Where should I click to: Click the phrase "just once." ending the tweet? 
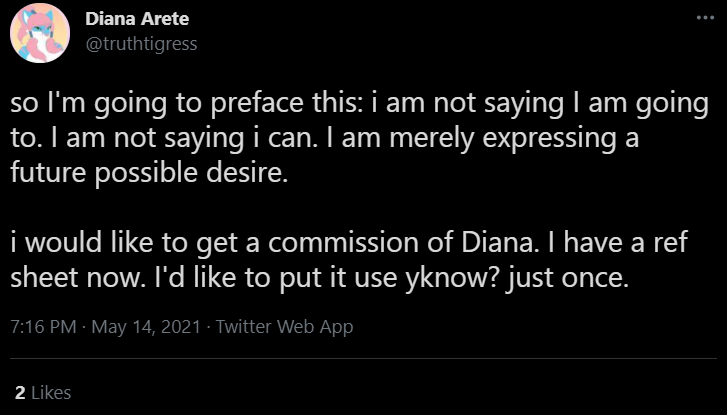(x=567, y=279)
